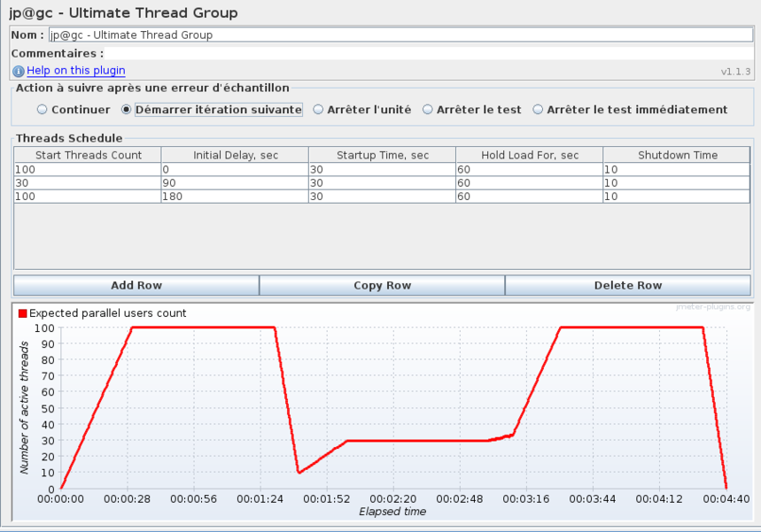Click the 'Initial Delay, sec' column header
This screenshot has height=532, width=761.
tap(235, 155)
